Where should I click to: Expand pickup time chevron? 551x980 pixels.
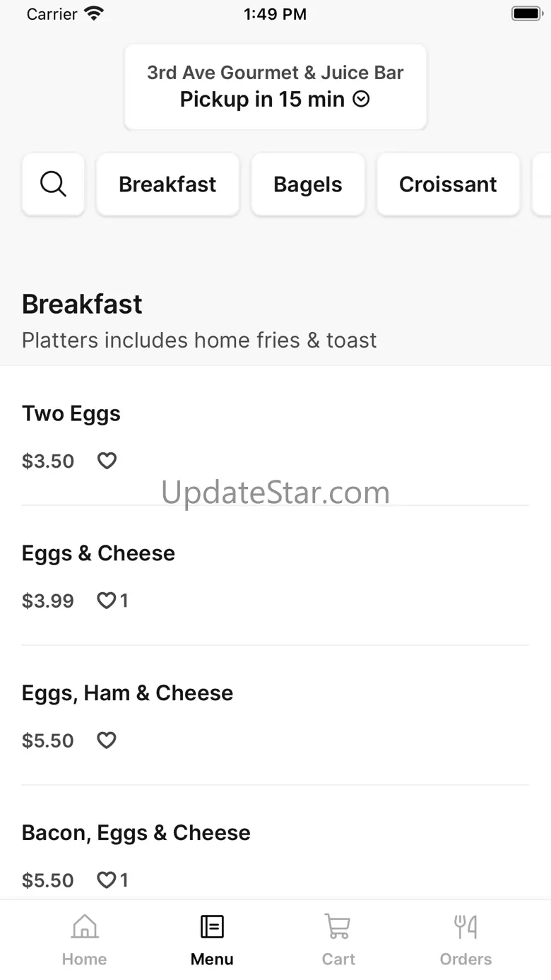pos(362,100)
